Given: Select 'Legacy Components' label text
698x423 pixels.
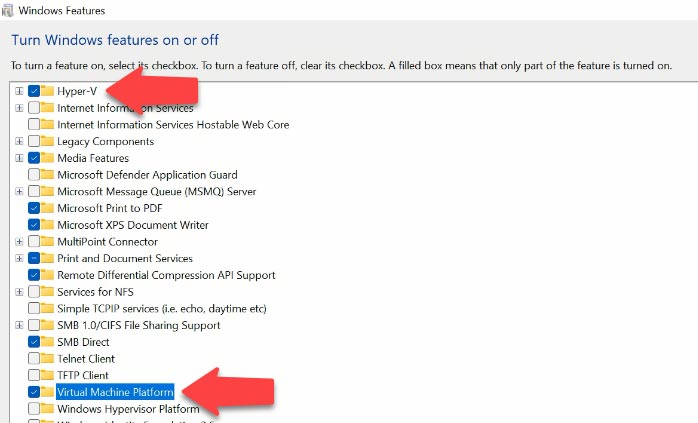Looking at the screenshot, I should tap(106, 142).
